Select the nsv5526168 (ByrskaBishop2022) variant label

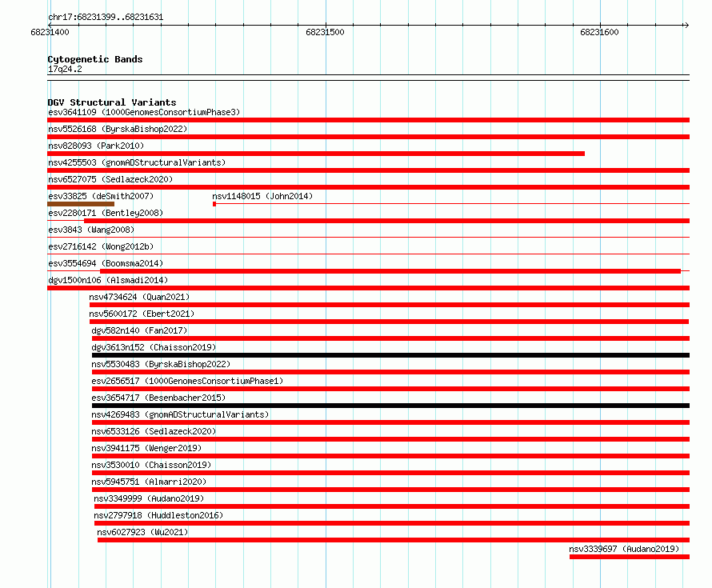click(118, 129)
